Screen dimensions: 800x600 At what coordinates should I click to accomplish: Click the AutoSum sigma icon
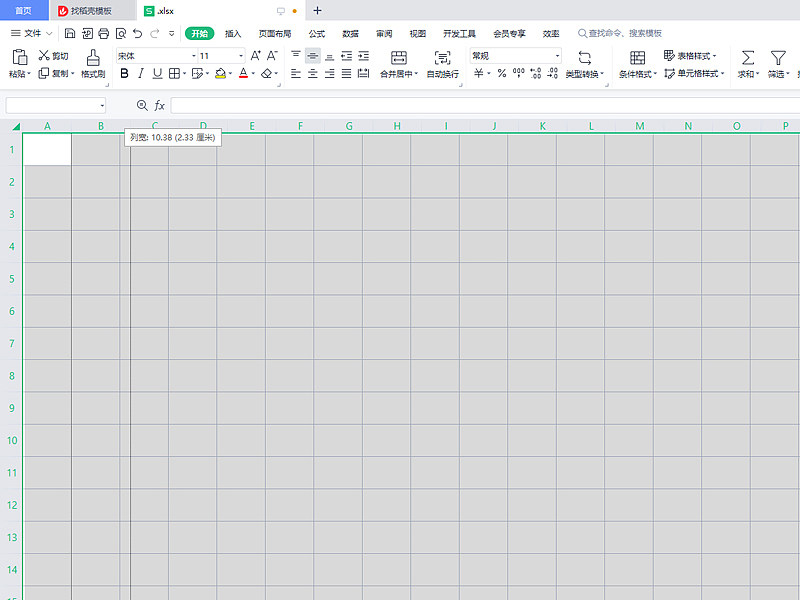[748, 58]
